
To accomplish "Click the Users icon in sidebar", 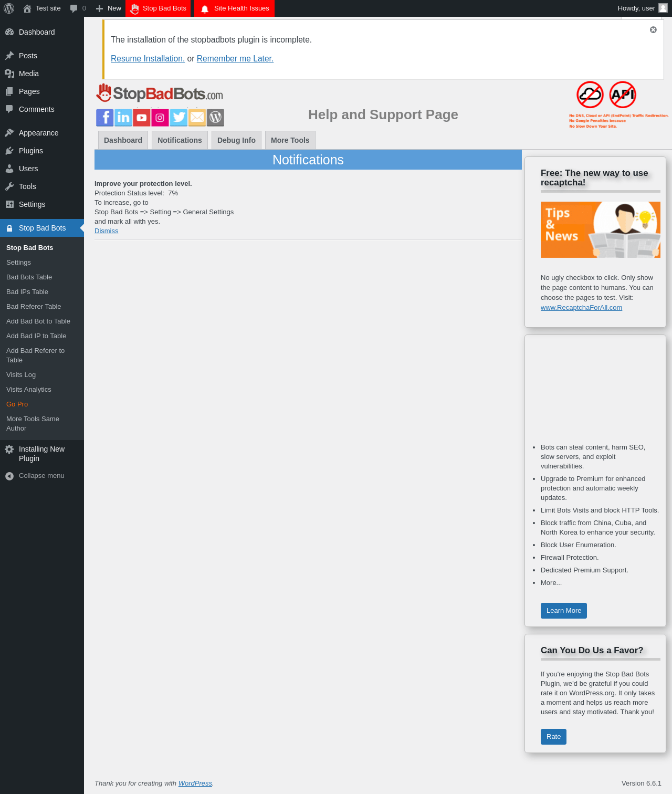I will point(9,169).
